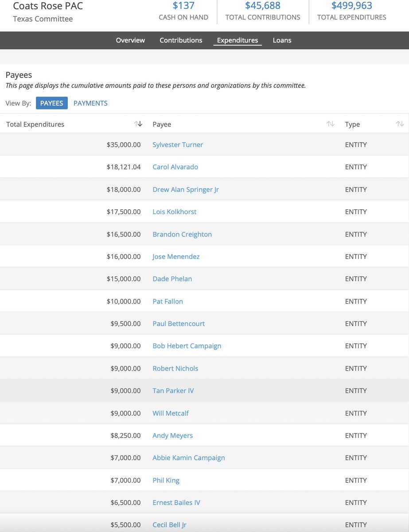Open Sylvester Turner payee link
Screen dimensions: 409x532
click(x=178, y=145)
